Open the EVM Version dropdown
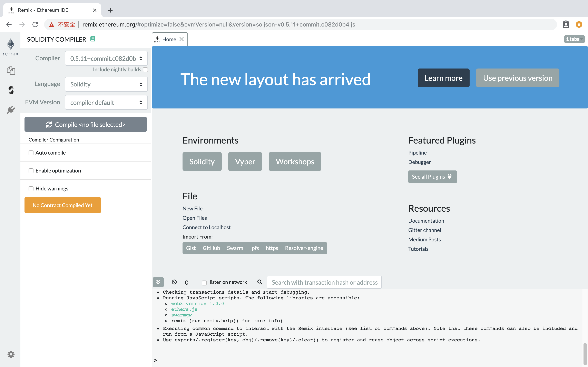The height and width of the screenshot is (367, 588). tap(106, 103)
